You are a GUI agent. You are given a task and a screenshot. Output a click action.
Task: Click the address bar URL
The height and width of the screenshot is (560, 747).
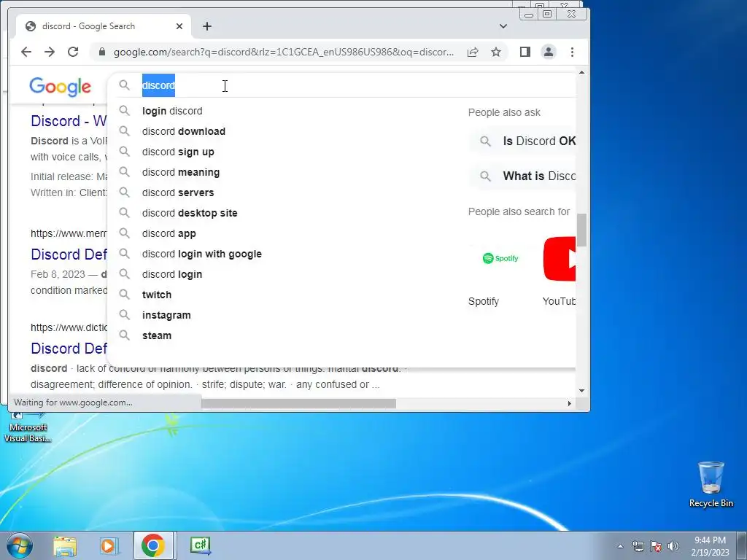pos(284,52)
